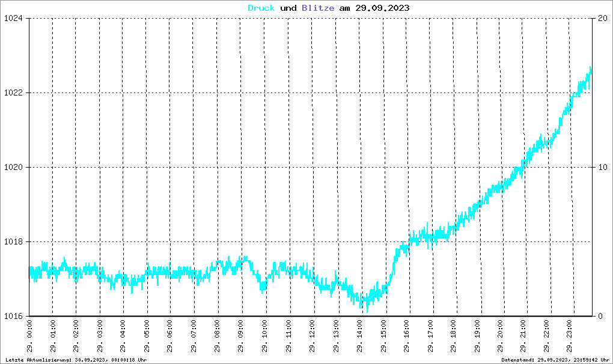Click the time label '29. 16:00'
This screenshot has height=364, width=613.
pos(407,336)
